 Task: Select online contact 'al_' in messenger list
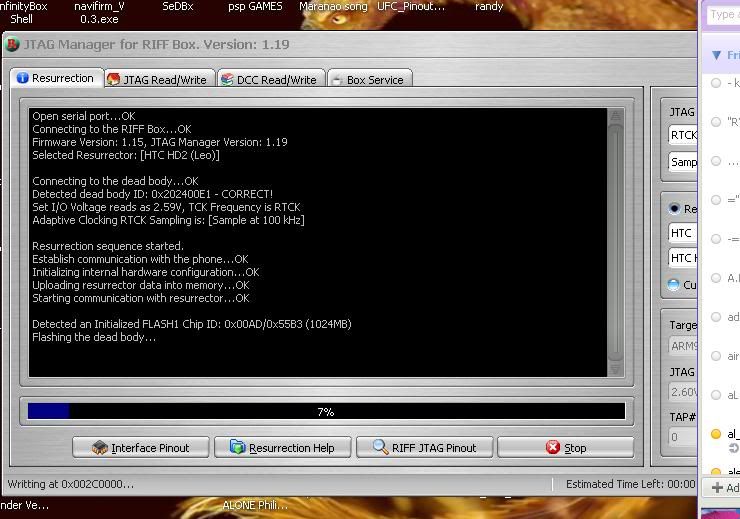(x=724, y=434)
